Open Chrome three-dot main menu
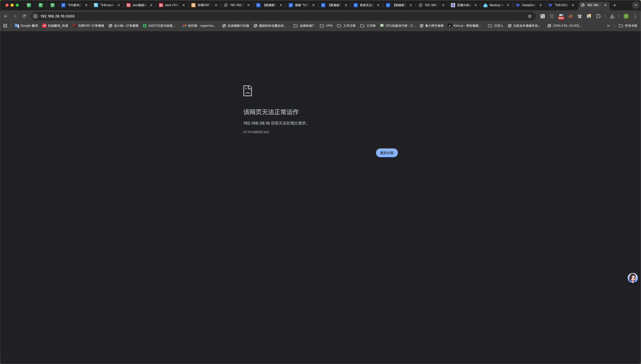Screen dimensions: 641x364 (x=635, y=16)
